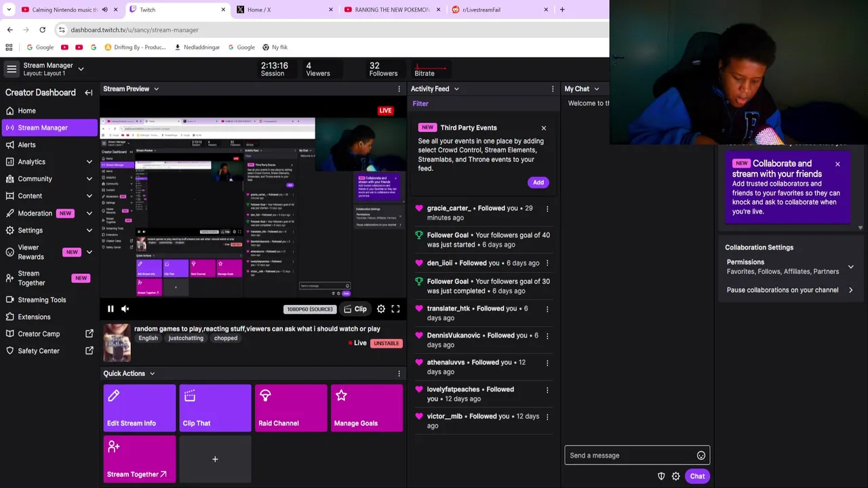This screenshot has height=488, width=868.
Task: Open options for athenaluvvs follow event
Action: 547,363
